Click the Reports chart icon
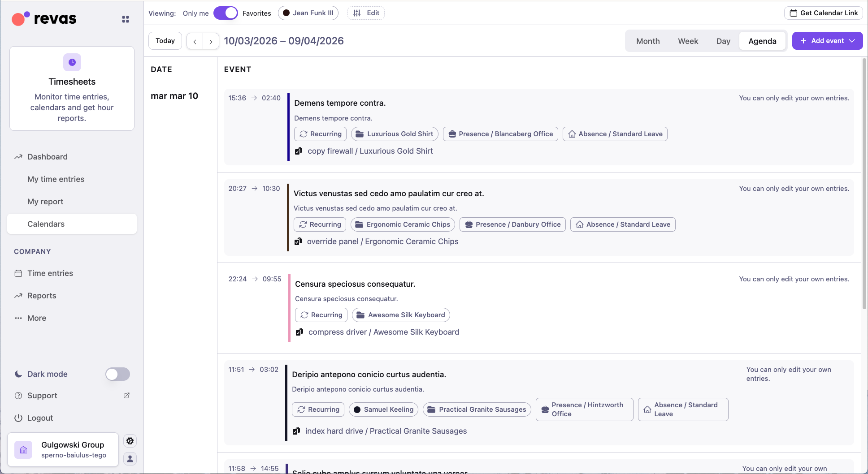 point(18,295)
